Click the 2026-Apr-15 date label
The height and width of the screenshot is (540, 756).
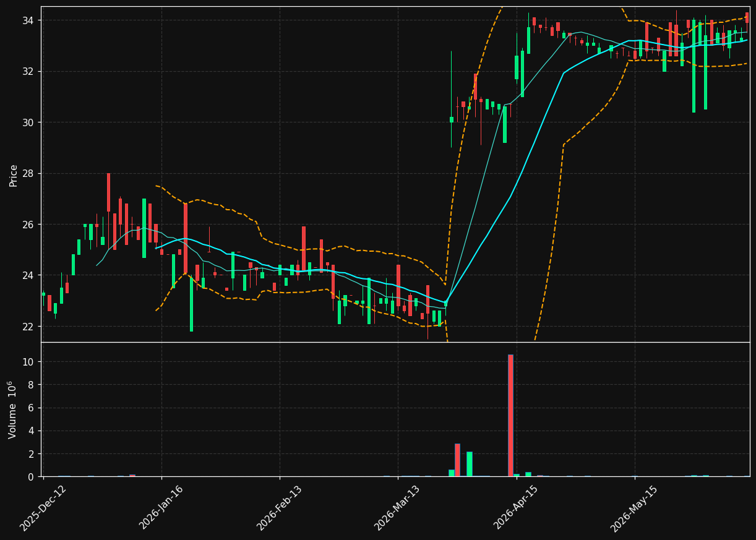(515, 508)
